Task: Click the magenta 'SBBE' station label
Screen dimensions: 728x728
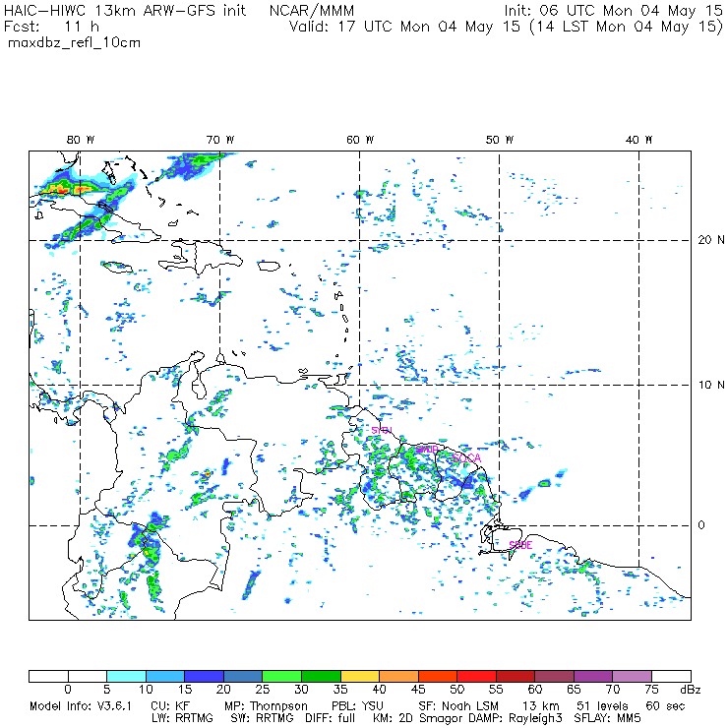Action: [520, 546]
